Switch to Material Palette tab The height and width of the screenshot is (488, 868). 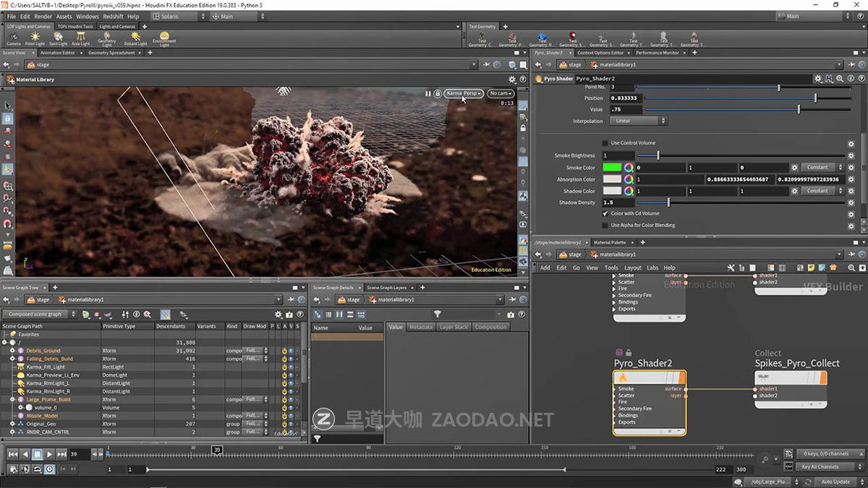(610, 242)
